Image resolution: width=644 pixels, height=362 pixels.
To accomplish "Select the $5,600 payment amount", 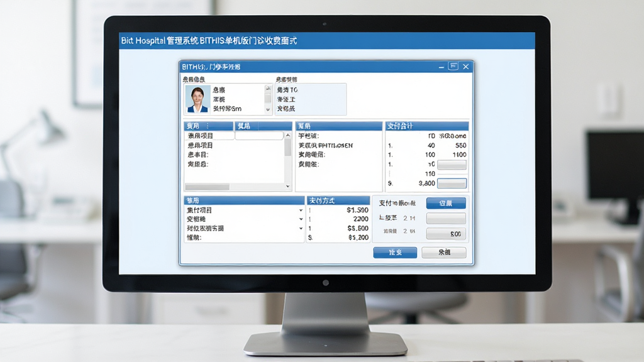I will 358,228.
